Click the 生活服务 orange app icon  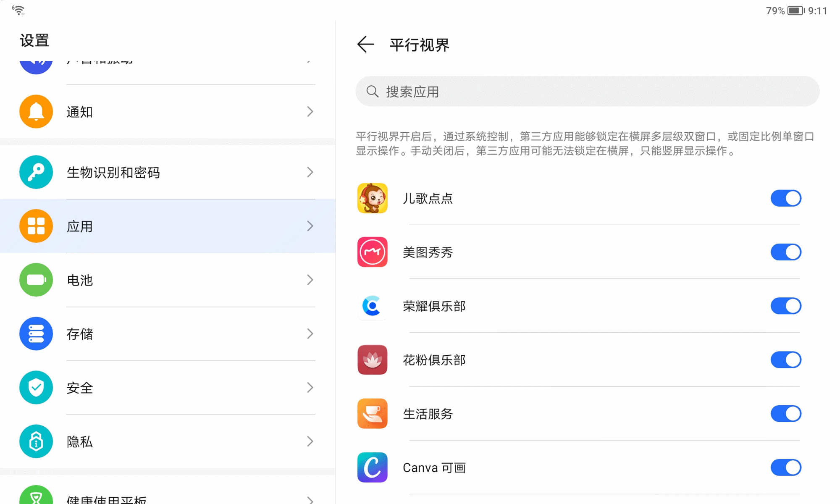point(372,414)
